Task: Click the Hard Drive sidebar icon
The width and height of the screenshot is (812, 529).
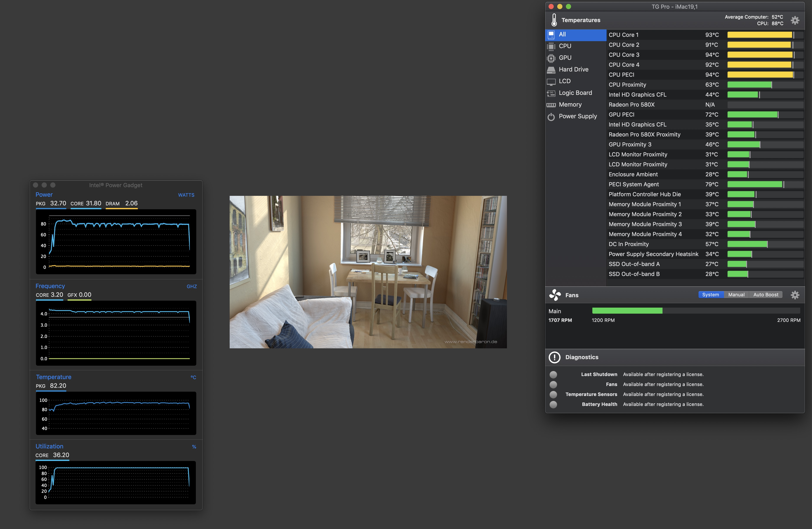Action: point(551,70)
